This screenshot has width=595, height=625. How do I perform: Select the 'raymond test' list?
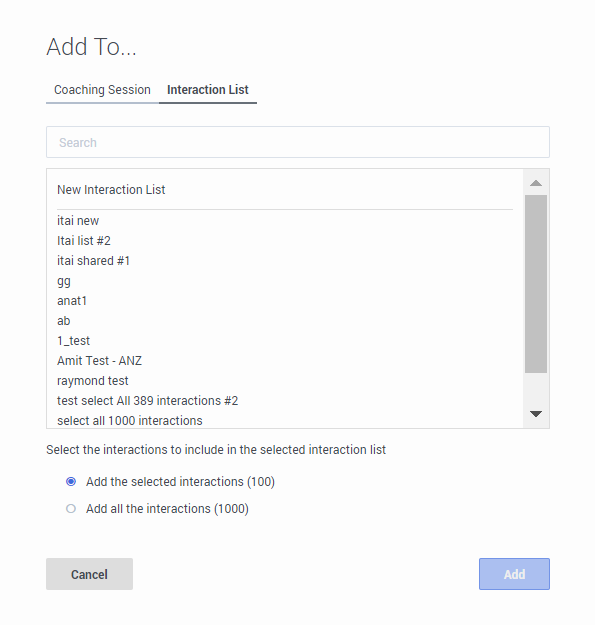coord(285,381)
